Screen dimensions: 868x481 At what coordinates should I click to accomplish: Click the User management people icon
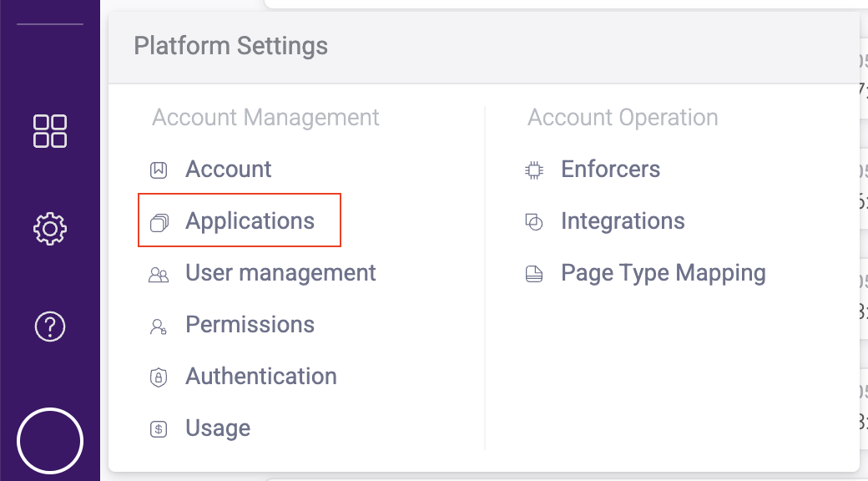click(x=159, y=274)
